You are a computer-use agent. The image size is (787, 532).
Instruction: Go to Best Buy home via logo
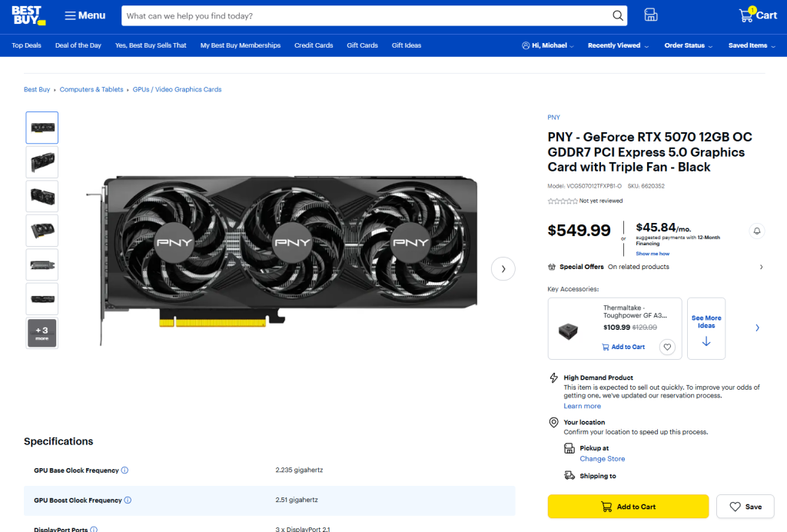28,15
